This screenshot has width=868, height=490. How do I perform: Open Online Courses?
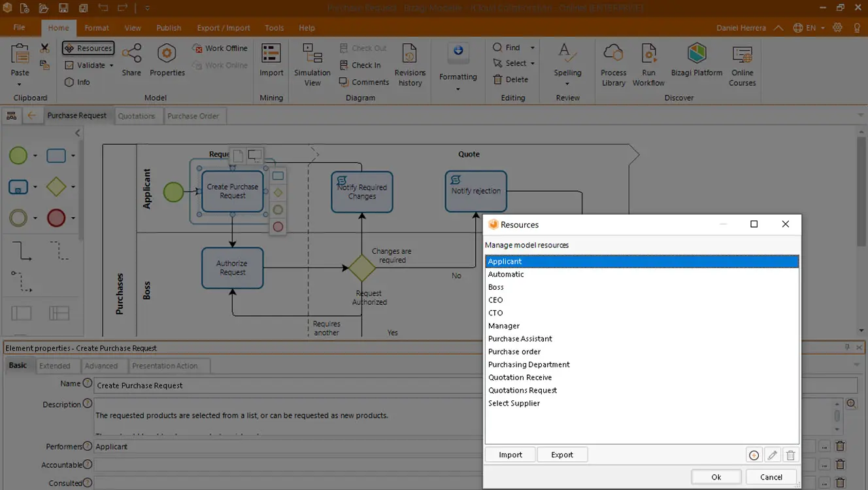[743, 64]
